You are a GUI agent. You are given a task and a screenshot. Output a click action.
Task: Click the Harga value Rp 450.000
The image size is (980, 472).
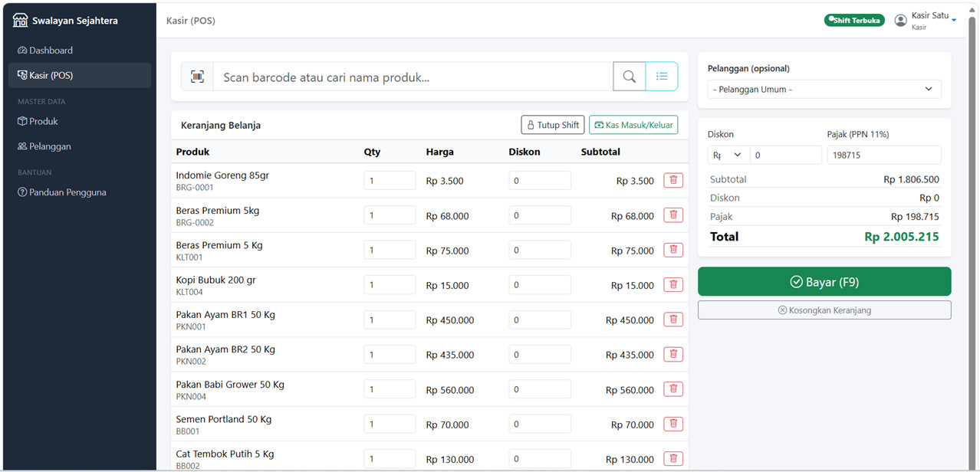[x=450, y=320]
